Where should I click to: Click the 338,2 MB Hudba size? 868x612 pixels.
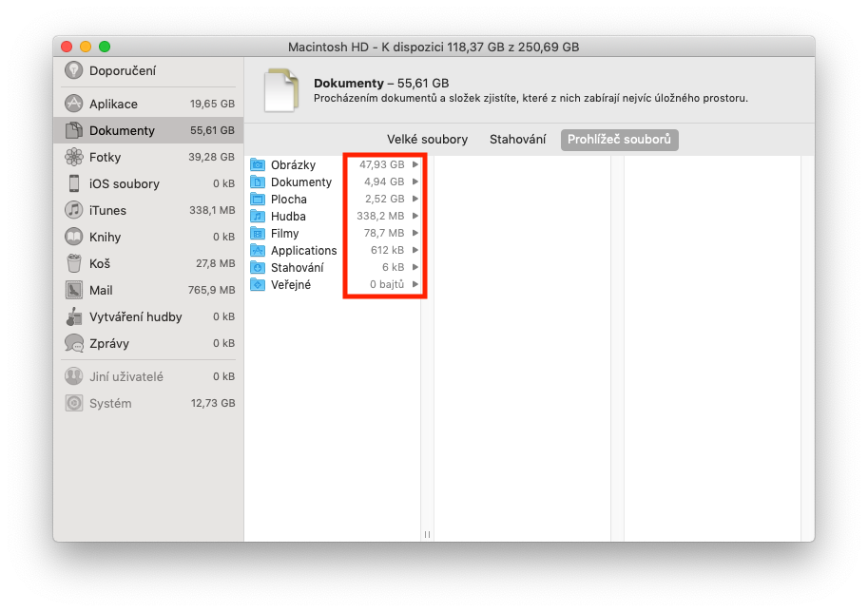point(380,216)
